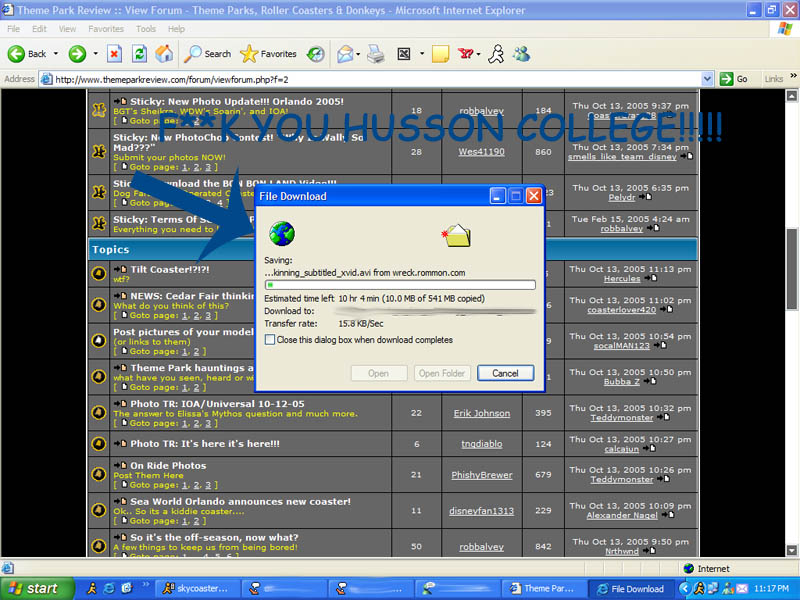Expand the Back history dropdown arrow
This screenshot has width=800, height=600.
pyautogui.click(x=56, y=54)
